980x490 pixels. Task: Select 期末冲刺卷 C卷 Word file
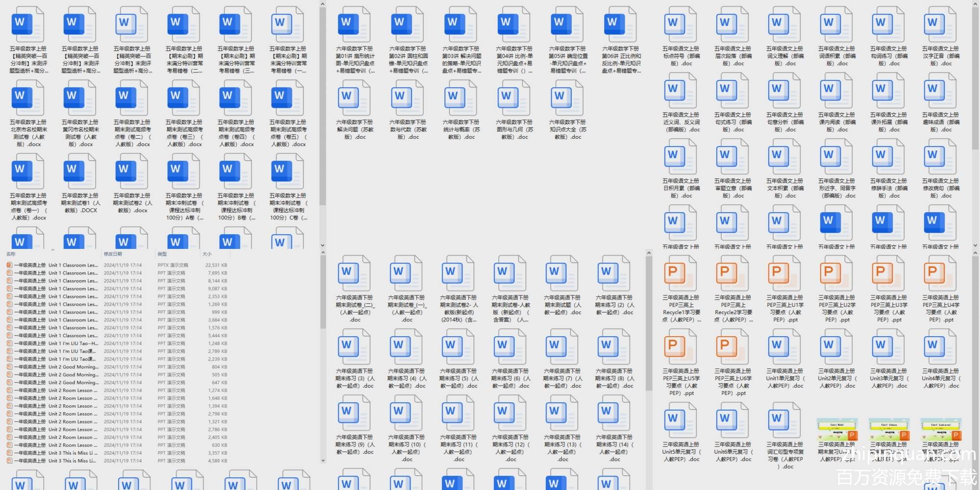[x=288, y=187]
